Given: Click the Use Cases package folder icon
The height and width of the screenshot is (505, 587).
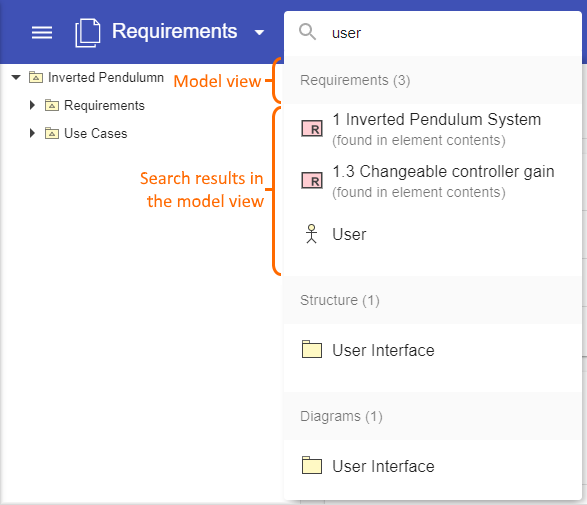Looking at the screenshot, I should click(x=52, y=133).
